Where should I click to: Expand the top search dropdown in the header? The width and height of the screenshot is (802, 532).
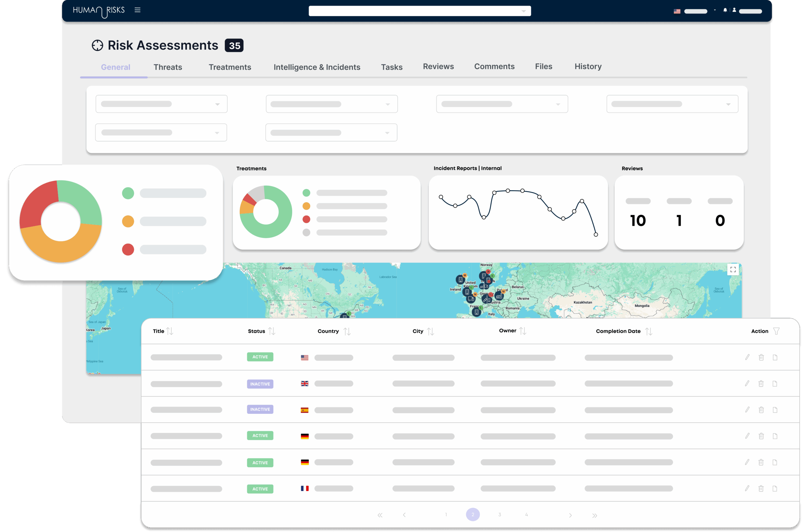coord(523,11)
